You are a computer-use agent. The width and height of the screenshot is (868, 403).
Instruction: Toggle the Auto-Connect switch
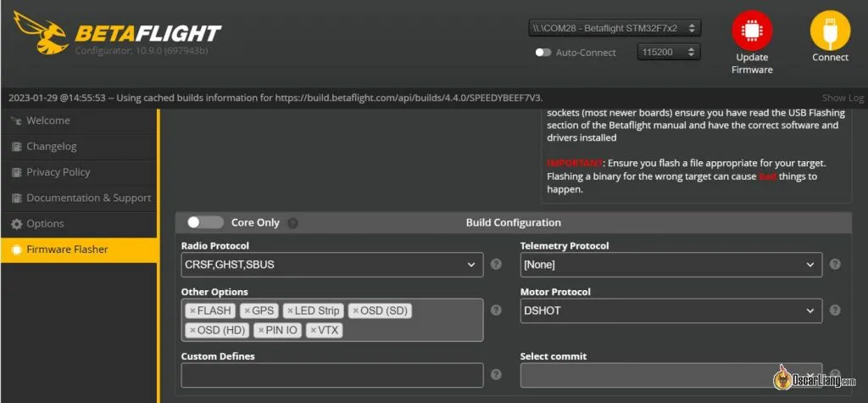pos(543,53)
